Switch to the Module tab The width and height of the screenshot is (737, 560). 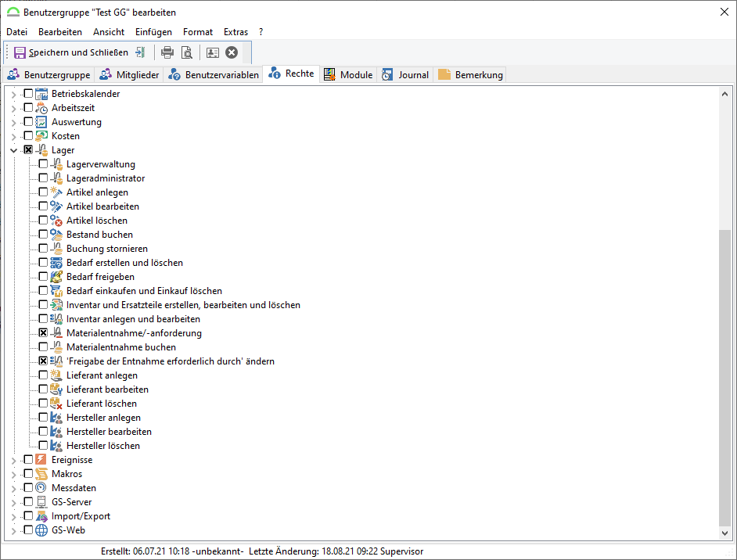click(349, 75)
